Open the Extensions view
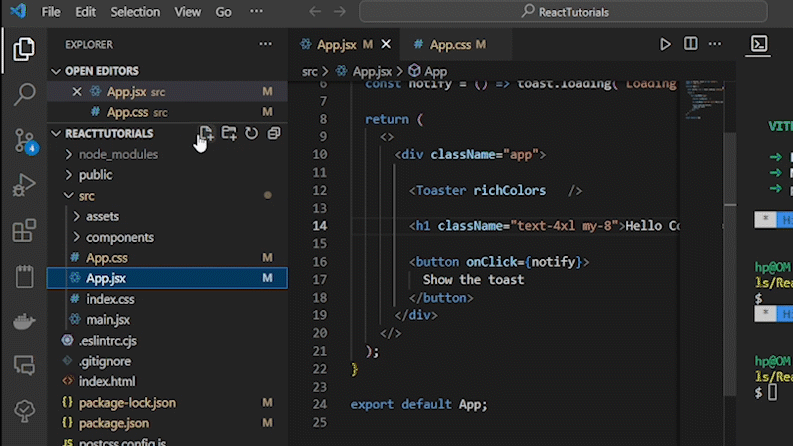 pyautogui.click(x=24, y=231)
